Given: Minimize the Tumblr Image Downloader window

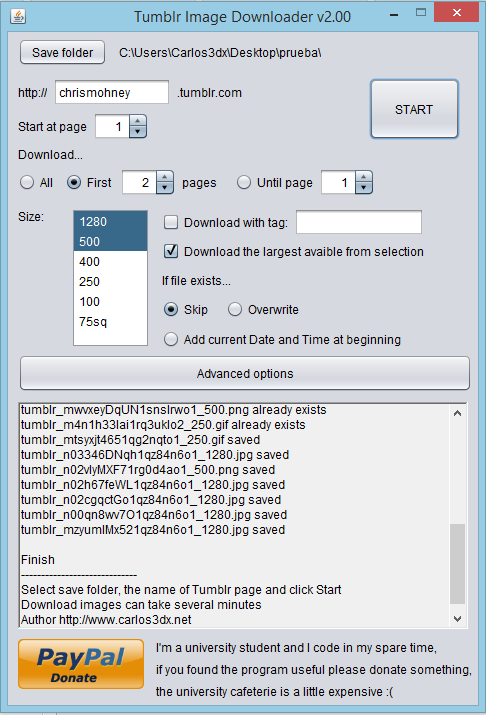Looking at the screenshot, I should point(394,15).
